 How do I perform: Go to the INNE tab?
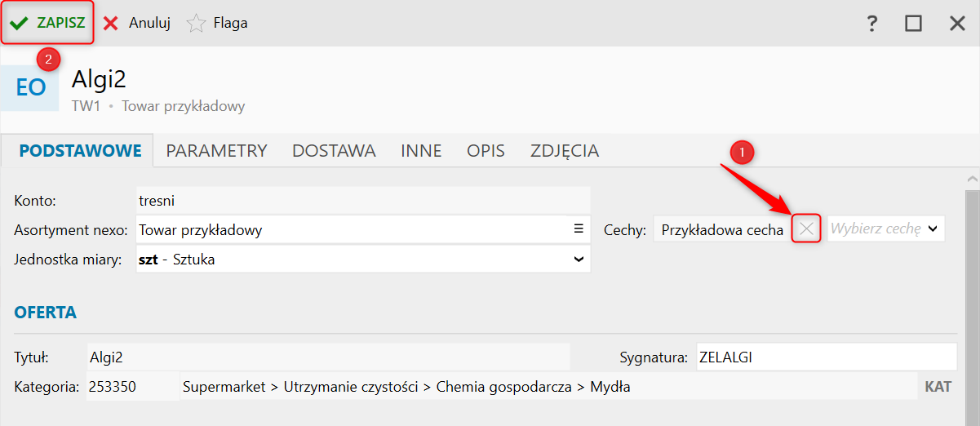[421, 151]
